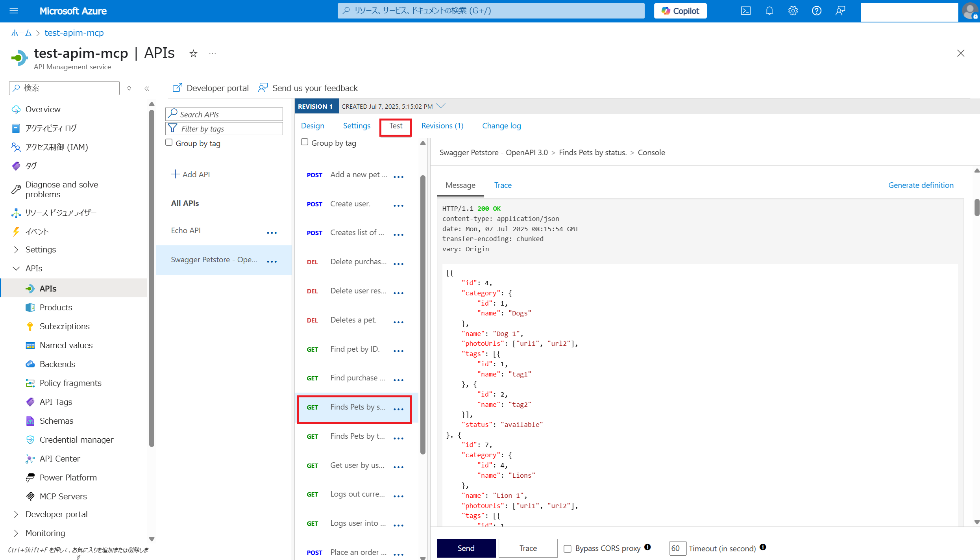The image size is (980, 560).
Task: Open the revision dropdown chevron
Action: click(x=441, y=106)
